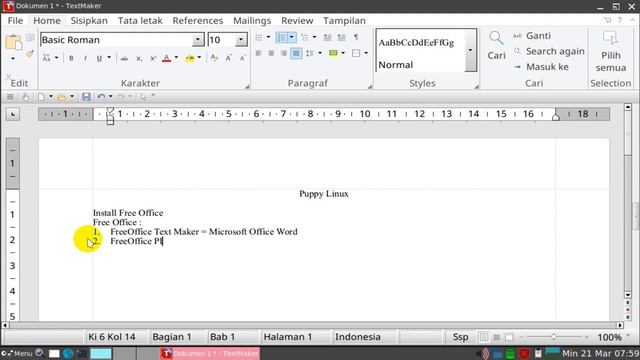This screenshot has height=360, width=640.
Task: Switch to the Tata letak ribbon tab
Action: coord(140,20)
